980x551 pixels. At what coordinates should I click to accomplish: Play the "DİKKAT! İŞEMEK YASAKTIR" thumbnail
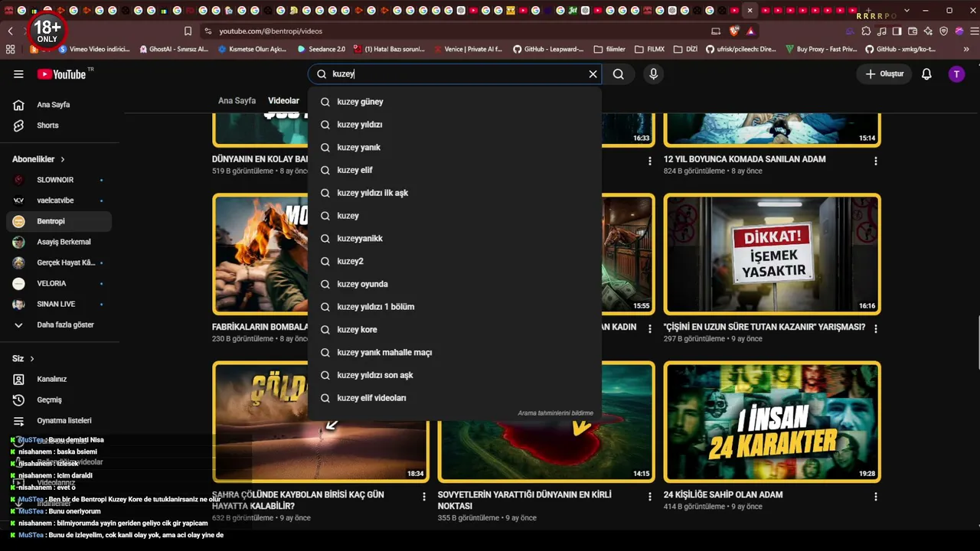773,253
